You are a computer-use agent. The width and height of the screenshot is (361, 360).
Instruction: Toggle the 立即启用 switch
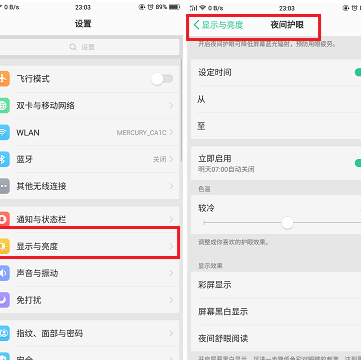click(358, 163)
